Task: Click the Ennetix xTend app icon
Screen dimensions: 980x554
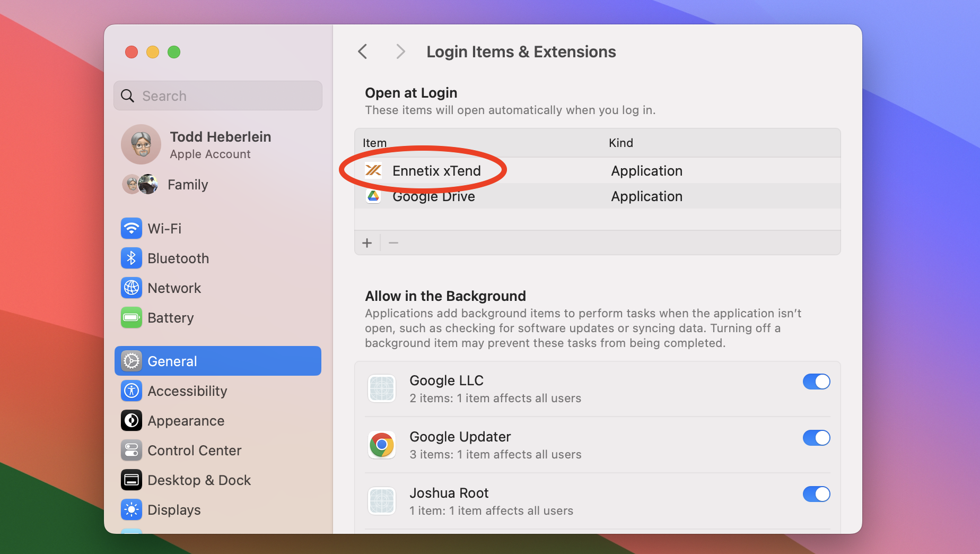Action: (373, 170)
